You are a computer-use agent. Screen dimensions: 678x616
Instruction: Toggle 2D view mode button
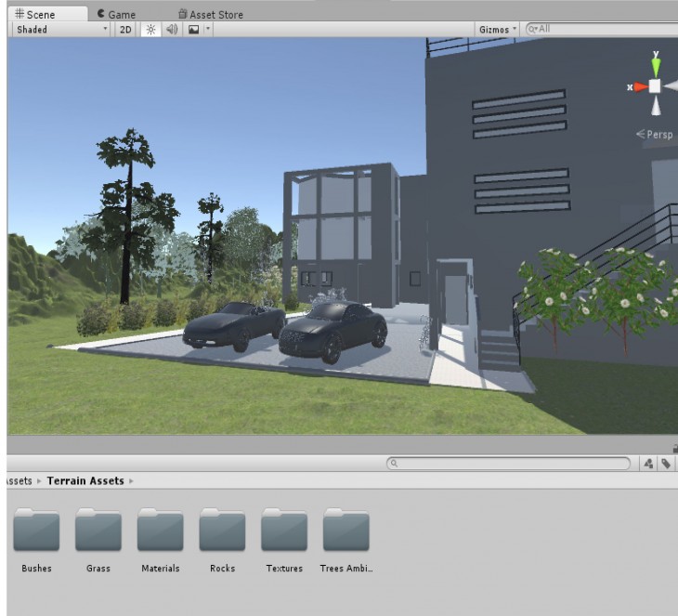[125, 30]
